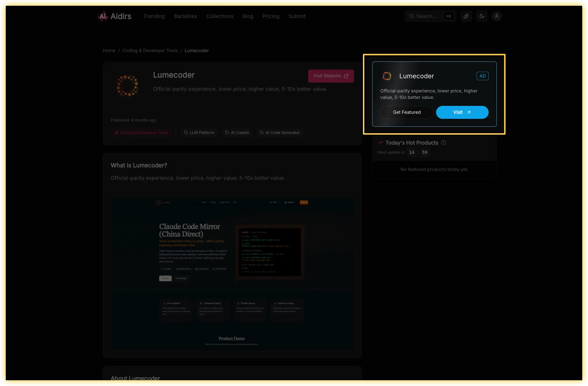The height and width of the screenshot is (386, 588).
Task: Click the external-link icon on Visit Website button
Action: [x=347, y=76]
